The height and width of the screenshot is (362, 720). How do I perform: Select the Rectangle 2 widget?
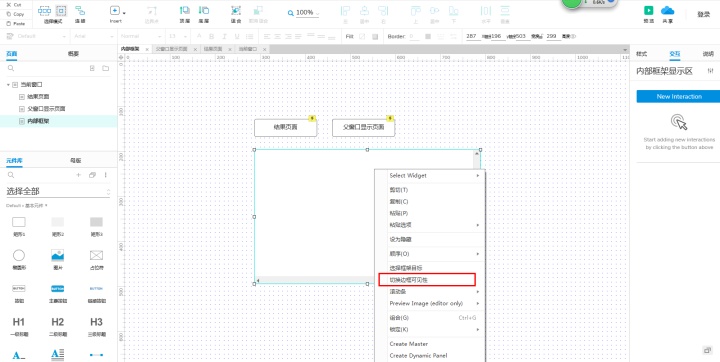point(57,226)
